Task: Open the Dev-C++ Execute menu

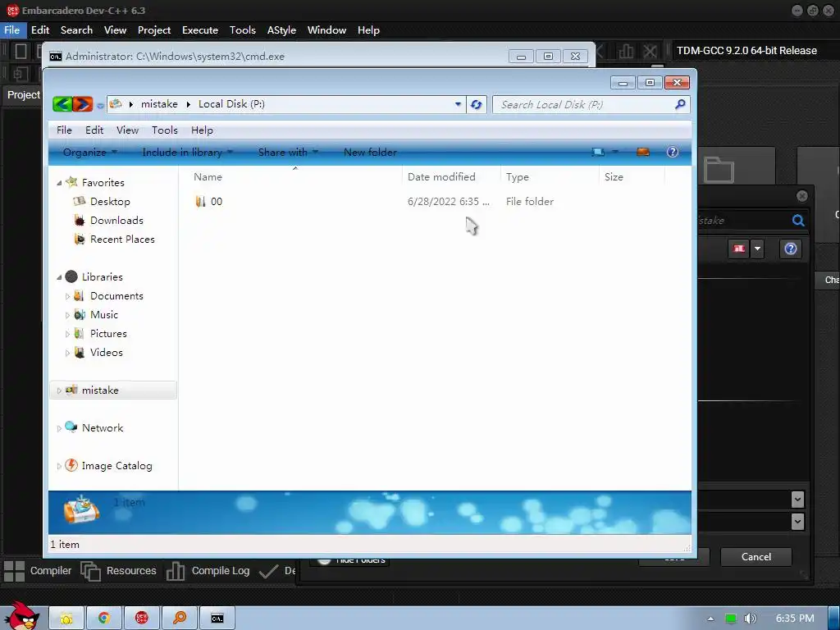Action: pos(200,30)
